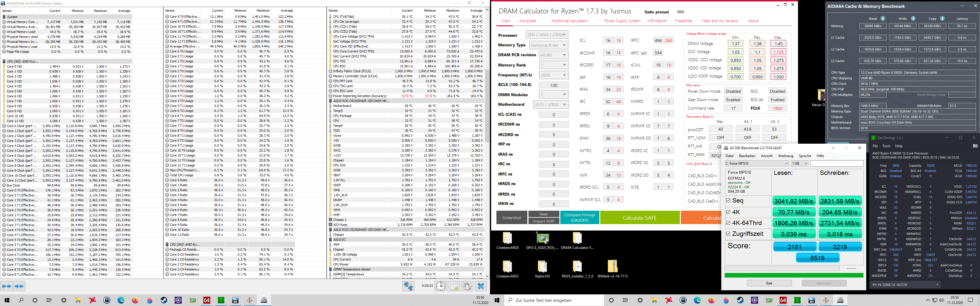This screenshot has width=980, height=306.
Task: Click the AS SSD green progress bar
Action: pyautogui.click(x=794, y=275)
